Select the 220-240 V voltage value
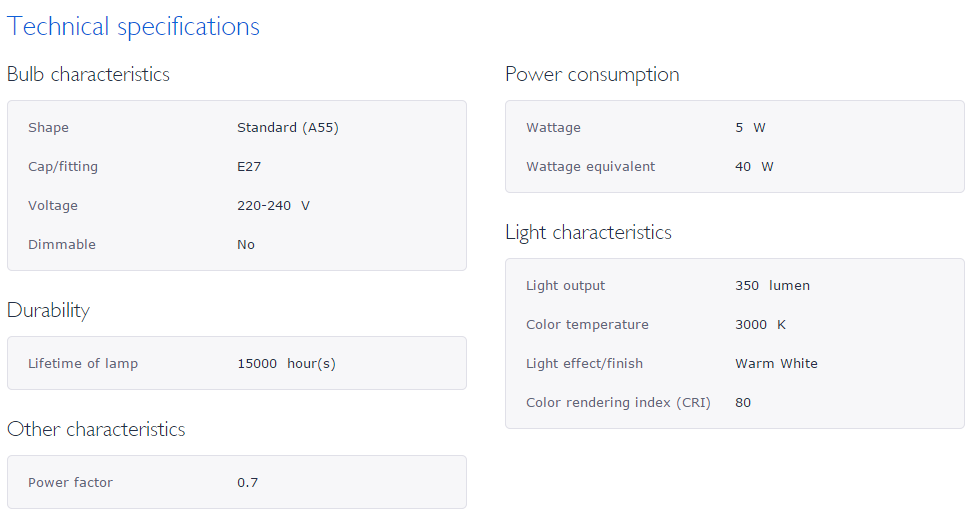This screenshot has width=978, height=515. click(x=273, y=206)
